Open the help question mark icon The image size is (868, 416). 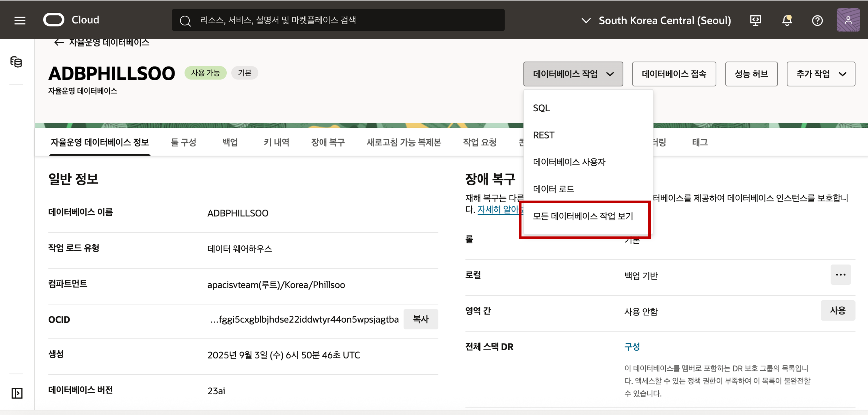pyautogui.click(x=817, y=21)
